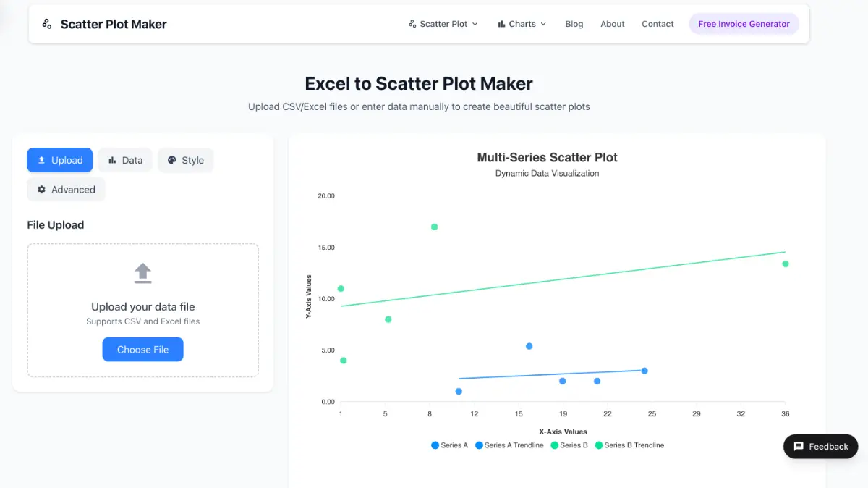Click the gear icon on Advanced tab
The height and width of the screenshot is (488, 868).
41,190
